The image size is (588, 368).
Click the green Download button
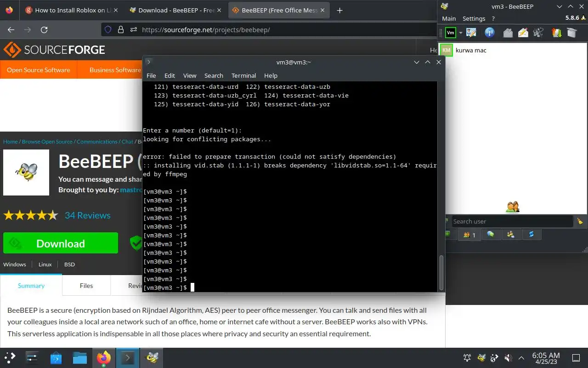(61, 243)
